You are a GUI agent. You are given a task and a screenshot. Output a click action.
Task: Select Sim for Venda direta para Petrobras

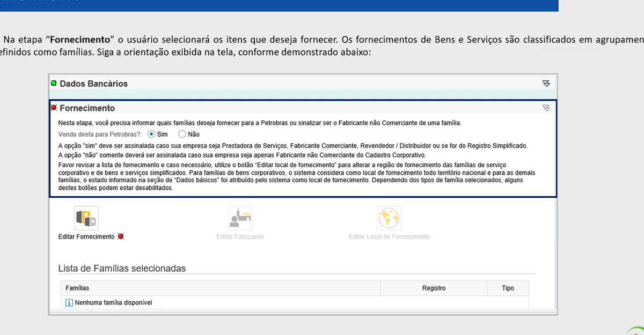pos(151,134)
